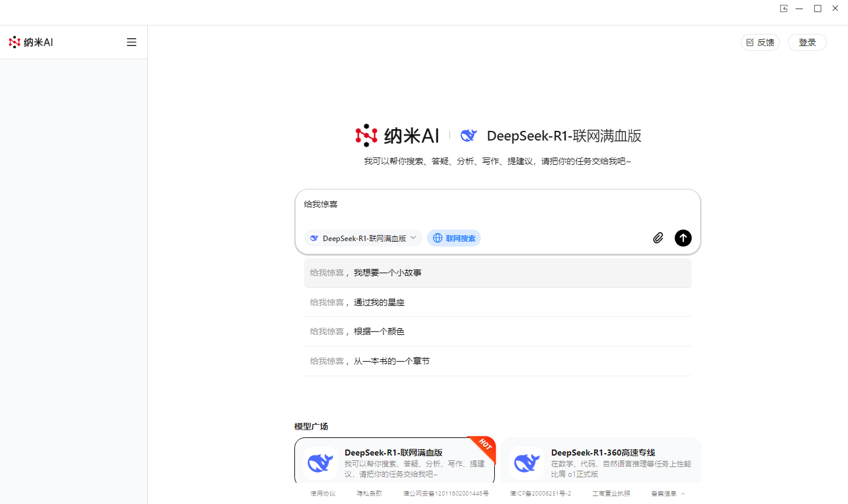Open the 使用协议 link
The height and width of the screenshot is (504, 848).
(323, 494)
